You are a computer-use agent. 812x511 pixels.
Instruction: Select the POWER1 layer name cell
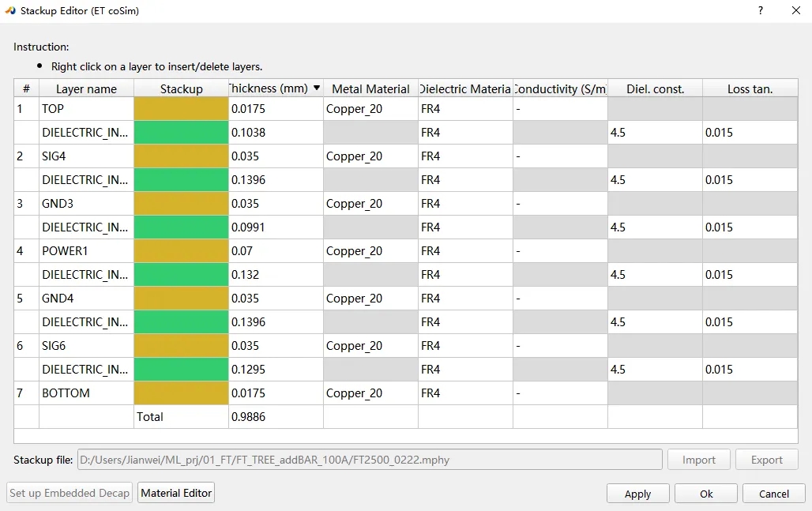point(86,251)
